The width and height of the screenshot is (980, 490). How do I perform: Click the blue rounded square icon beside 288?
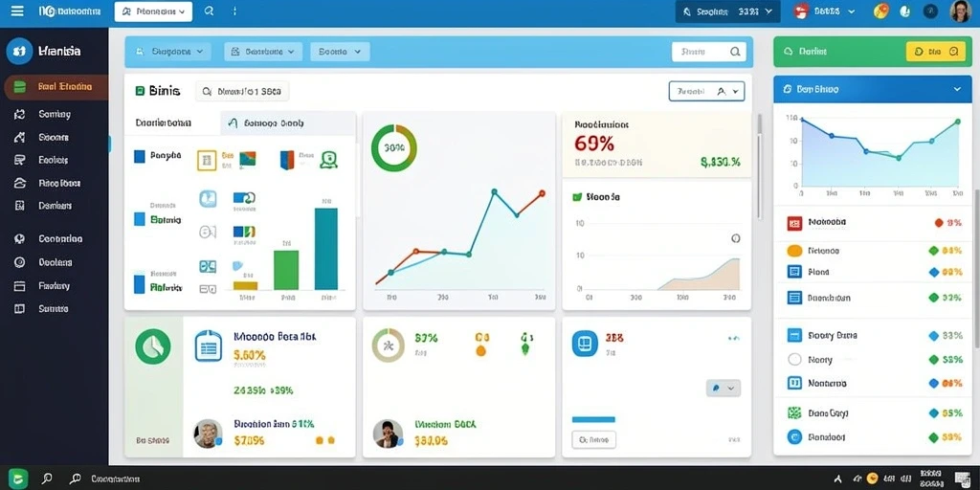[585, 344]
